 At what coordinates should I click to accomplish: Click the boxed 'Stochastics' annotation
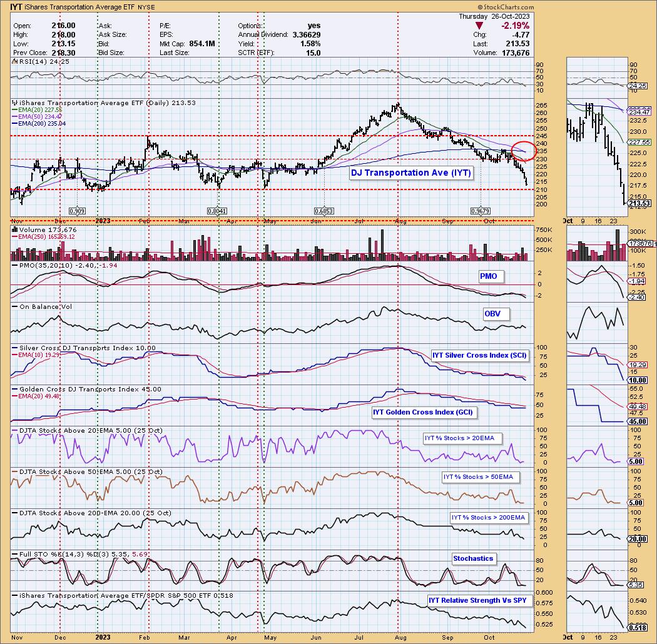(x=473, y=558)
